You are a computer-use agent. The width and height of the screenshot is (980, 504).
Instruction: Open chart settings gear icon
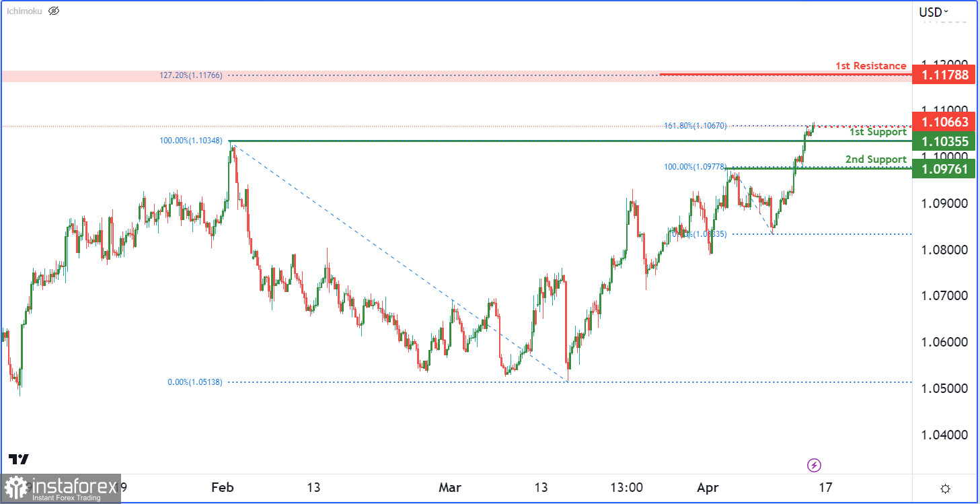945,489
